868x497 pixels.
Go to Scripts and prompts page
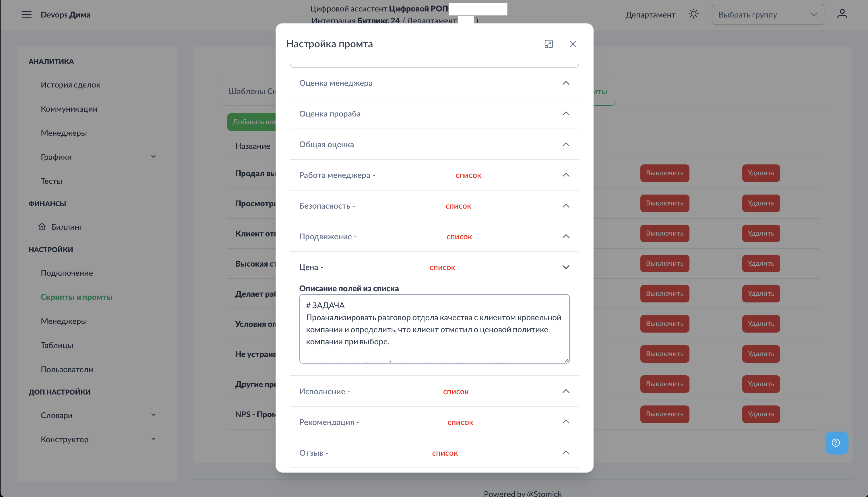[x=76, y=297]
